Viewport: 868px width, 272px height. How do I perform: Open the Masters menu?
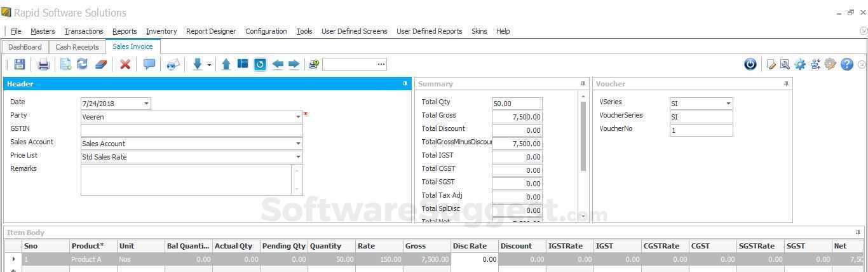pos(43,31)
